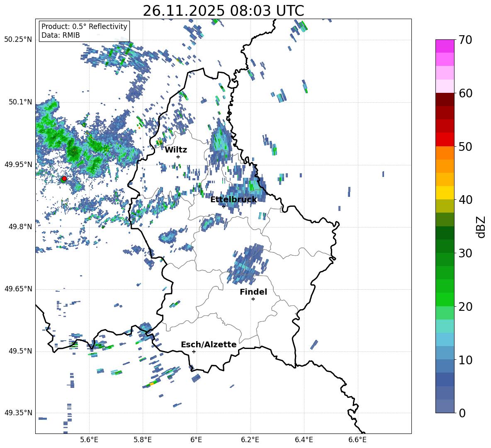Screen dimensions: 491x448
Task: Click the 5.8°E longitude label
Action: 143,440
